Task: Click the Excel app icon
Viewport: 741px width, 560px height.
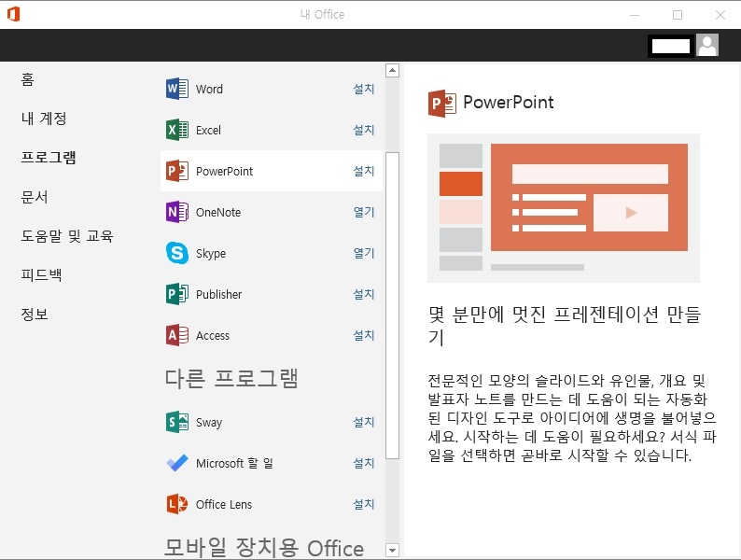Action: 177,130
